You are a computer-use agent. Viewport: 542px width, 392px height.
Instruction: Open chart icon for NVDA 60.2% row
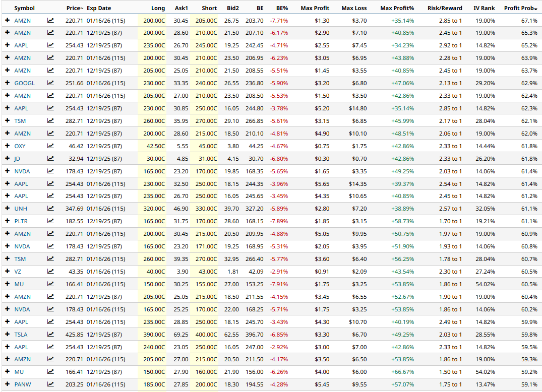pos(50,309)
